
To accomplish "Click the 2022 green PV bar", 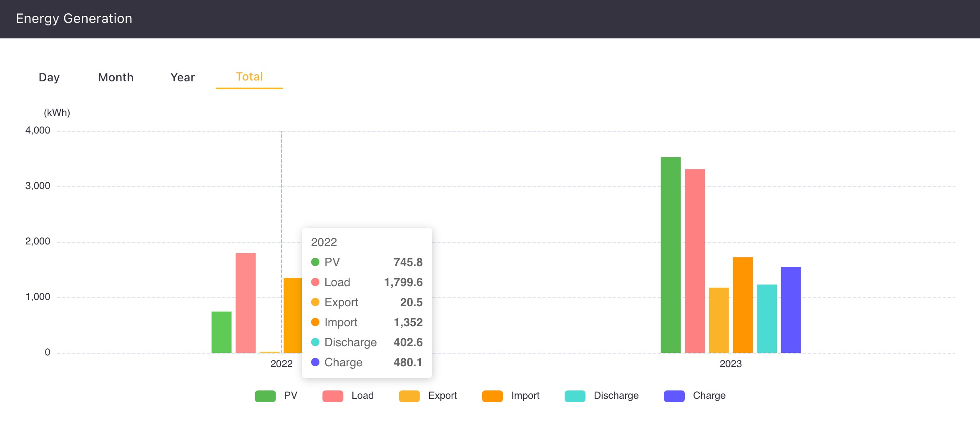I will pyautogui.click(x=221, y=332).
